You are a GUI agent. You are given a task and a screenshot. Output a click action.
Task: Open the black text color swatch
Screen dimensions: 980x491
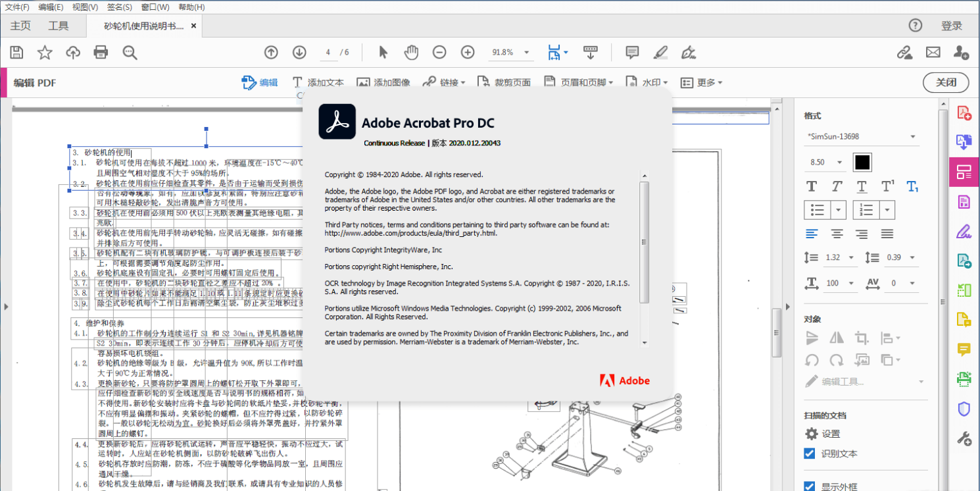(x=862, y=162)
